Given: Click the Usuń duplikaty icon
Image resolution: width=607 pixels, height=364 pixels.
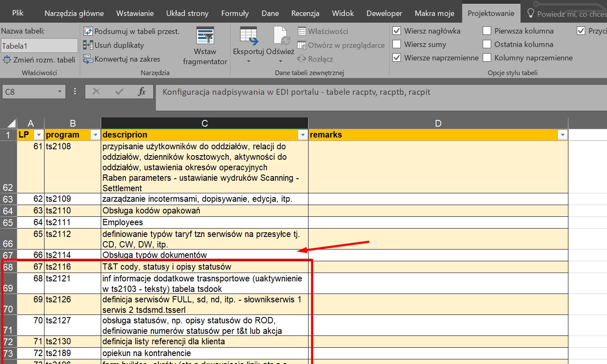Looking at the screenshot, I should [x=88, y=45].
